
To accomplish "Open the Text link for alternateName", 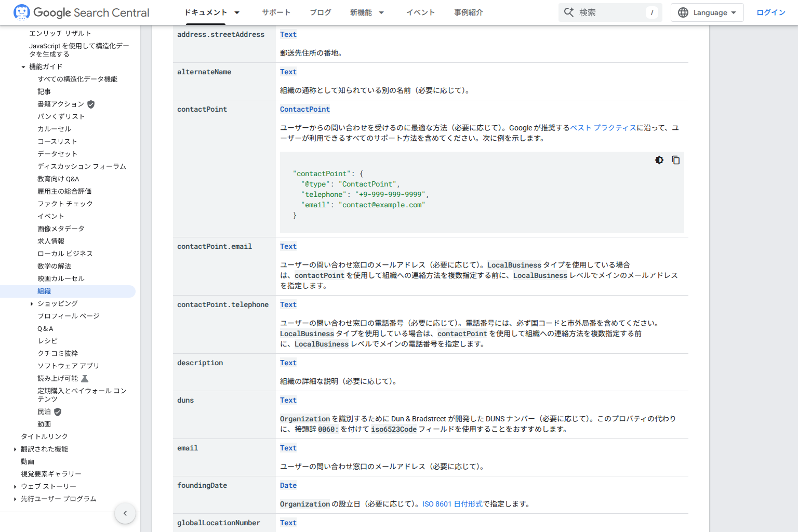I will (288, 72).
